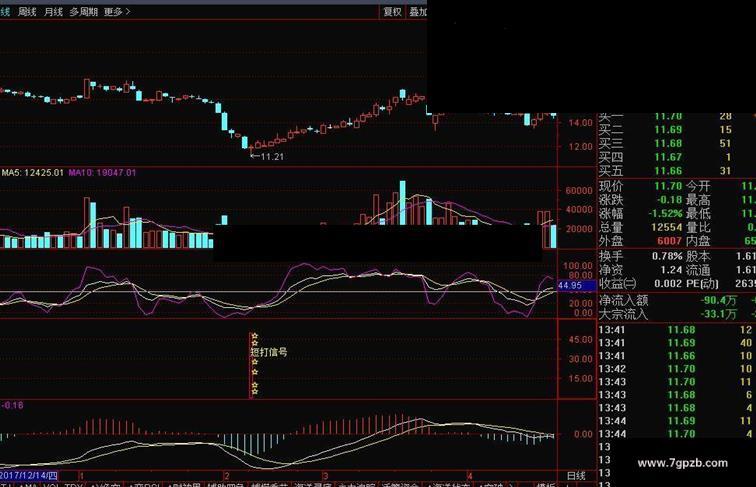Select month marker 4 on the time axis

click(x=469, y=476)
